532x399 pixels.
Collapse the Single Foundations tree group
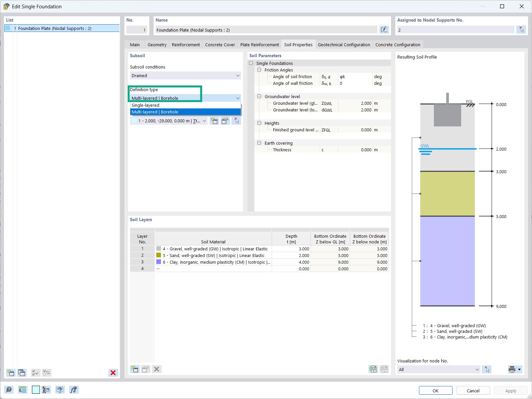tap(251, 63)
